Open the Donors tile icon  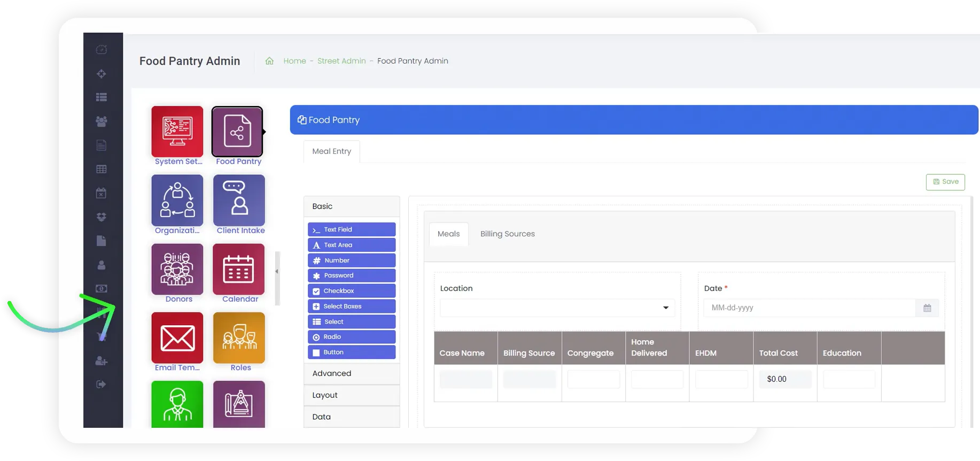coord(177,269)
